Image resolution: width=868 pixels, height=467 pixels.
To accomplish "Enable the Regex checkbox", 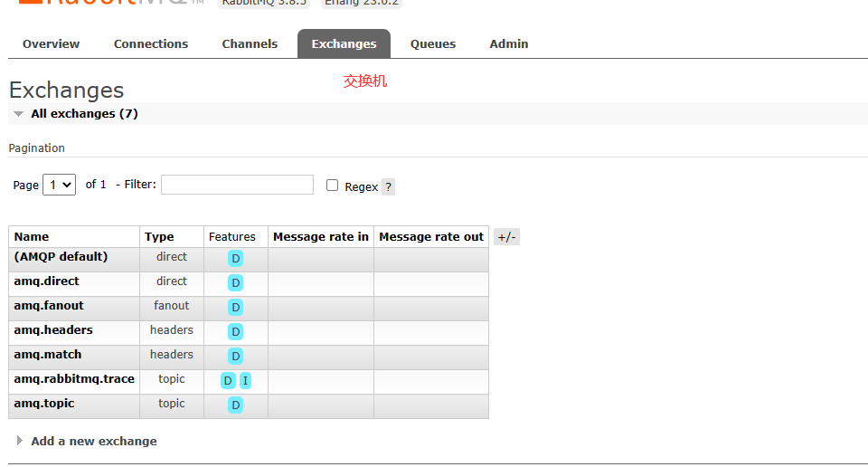I will coord(332,185).
